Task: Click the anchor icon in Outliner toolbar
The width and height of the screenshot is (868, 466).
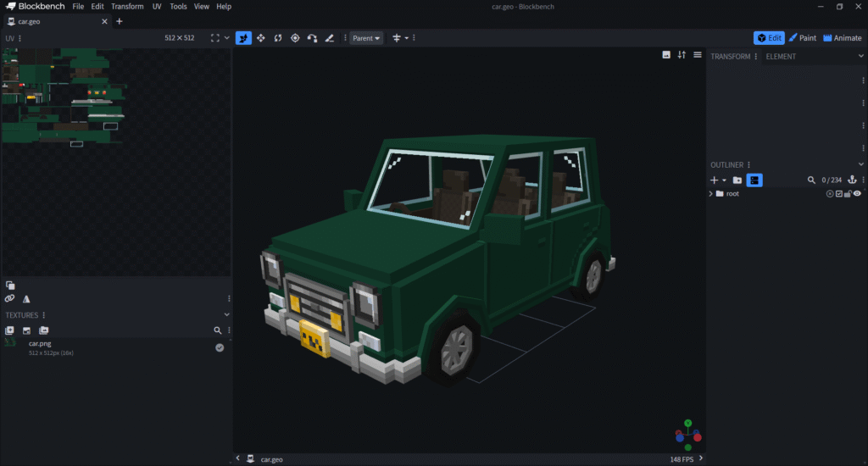Action: click(x=853, y=180)
